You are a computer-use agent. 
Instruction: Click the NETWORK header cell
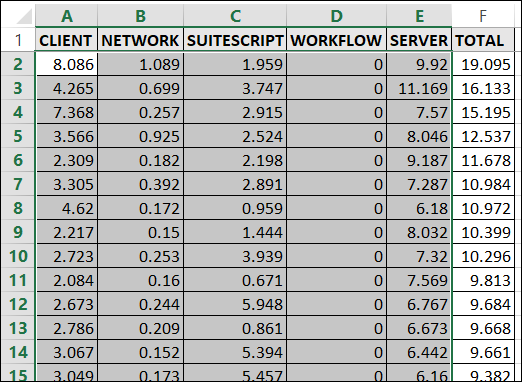click(x=140, y=40)
